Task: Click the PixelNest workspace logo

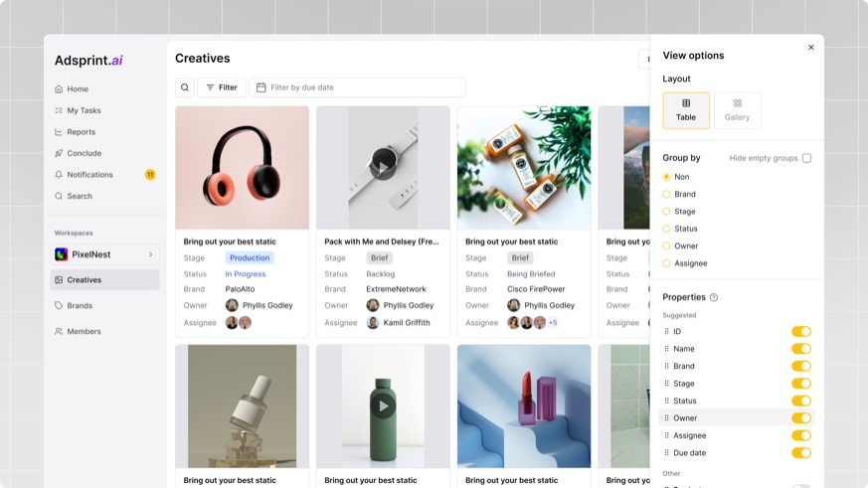Action: click(61, 254)
